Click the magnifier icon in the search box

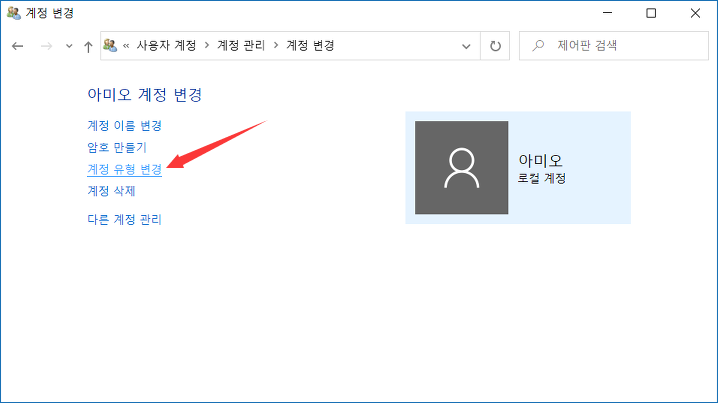[539, 46]
